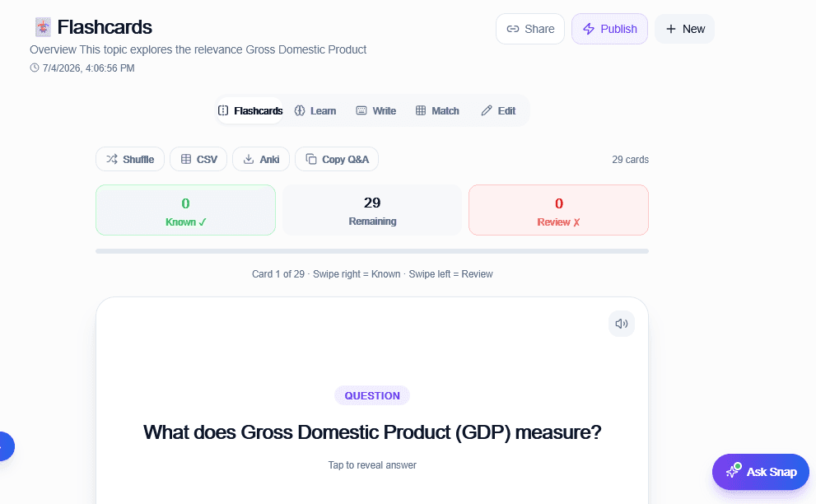Publish the flashcard set
Screen dimensions: 816x504
coord(609,29)
